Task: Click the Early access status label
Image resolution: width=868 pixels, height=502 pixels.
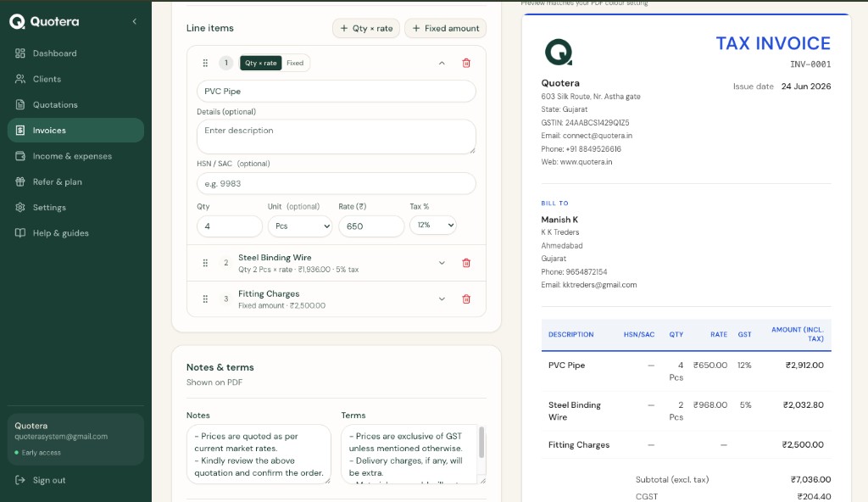Action: click(41, 453)
